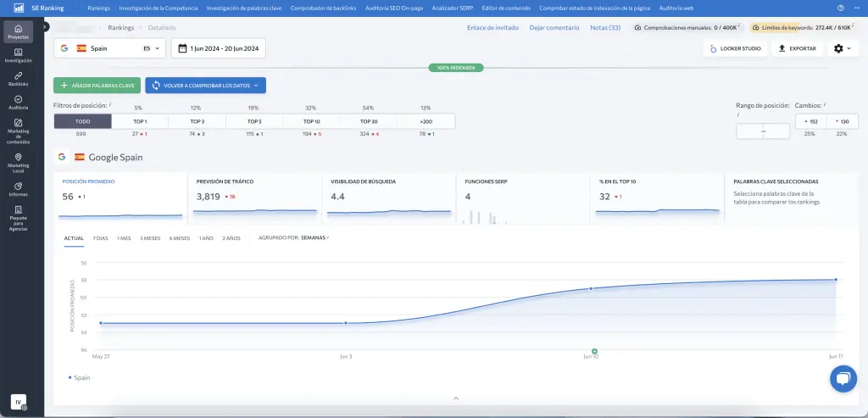Open Analizador SERP menu
The height and width of the screenshot is (418, 868).
[x=453, y=8]
